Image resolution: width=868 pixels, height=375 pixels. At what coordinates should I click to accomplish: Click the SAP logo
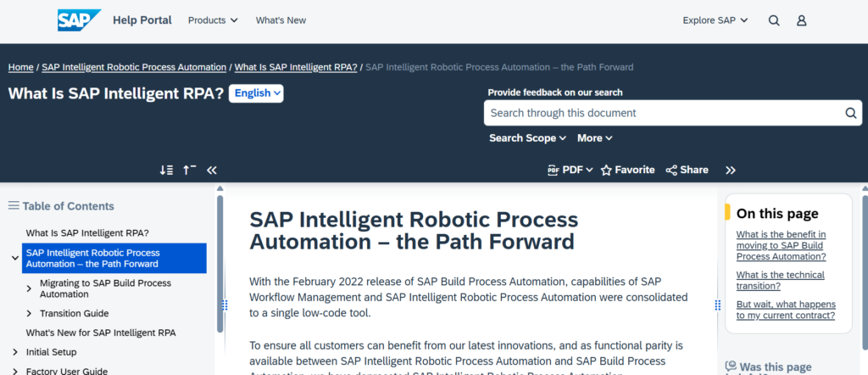pos(79,20)
